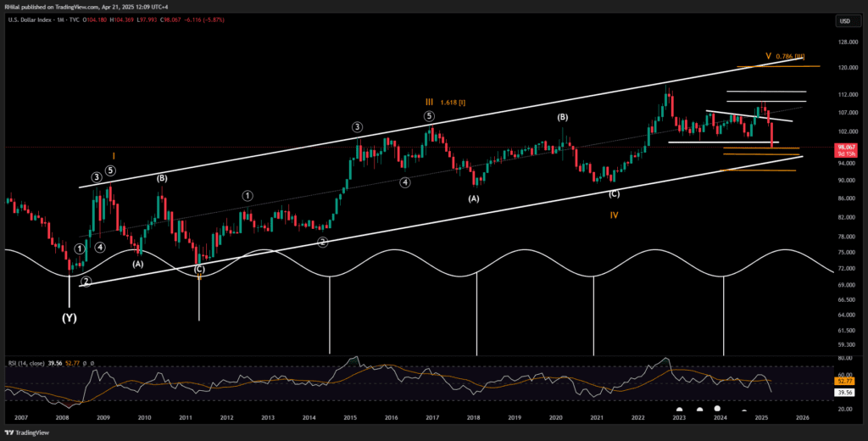The image size is (868, 441).
Task: Click the RSI 39.56 value tag
Action: tap(843, 393)
